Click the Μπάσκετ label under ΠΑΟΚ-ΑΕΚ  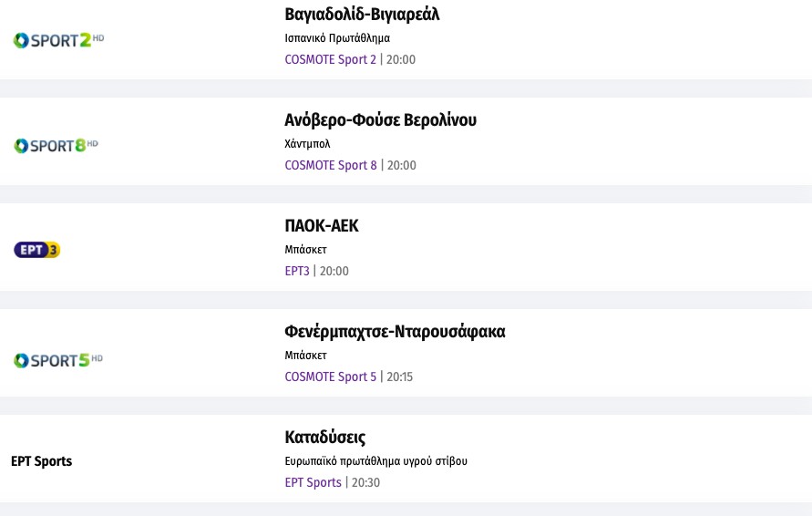pos(305,250)
